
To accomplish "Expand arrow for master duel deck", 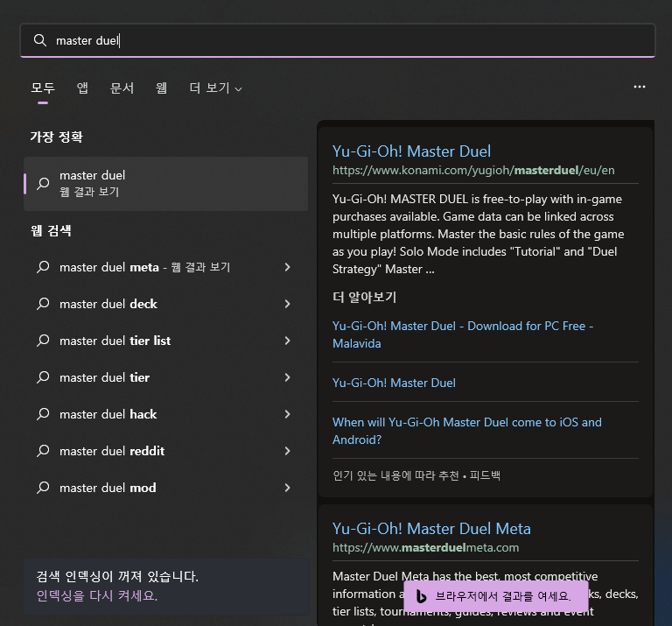I will (x=287, y=304).
